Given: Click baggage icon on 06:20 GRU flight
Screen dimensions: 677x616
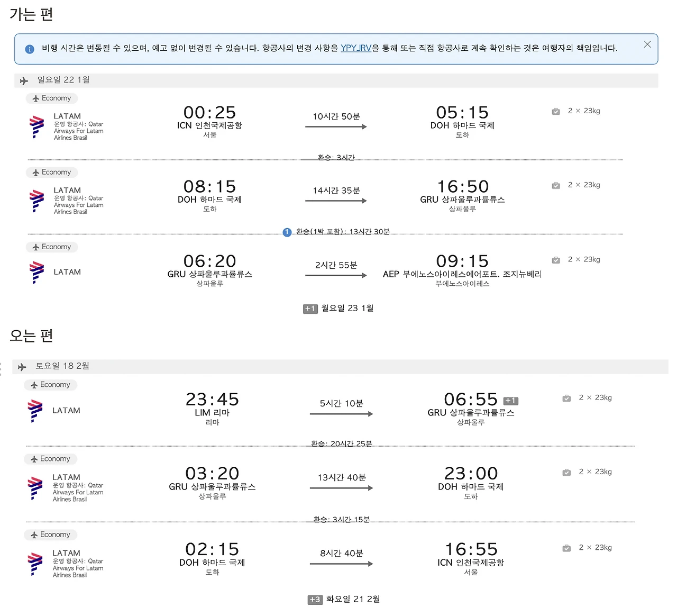Looking at the screenshot, I should tap(556, 260).
